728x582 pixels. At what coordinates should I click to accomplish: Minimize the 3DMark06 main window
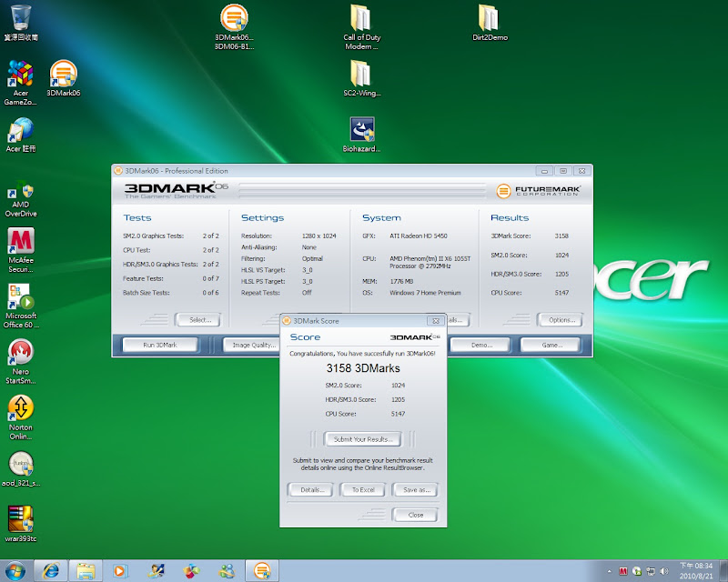544,171
